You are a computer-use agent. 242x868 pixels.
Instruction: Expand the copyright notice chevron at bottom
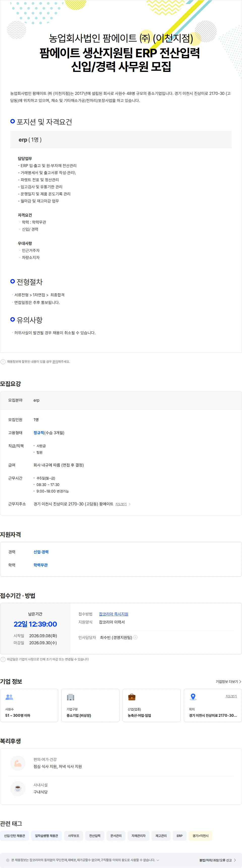pyautogui.click(x=158, y=860)
